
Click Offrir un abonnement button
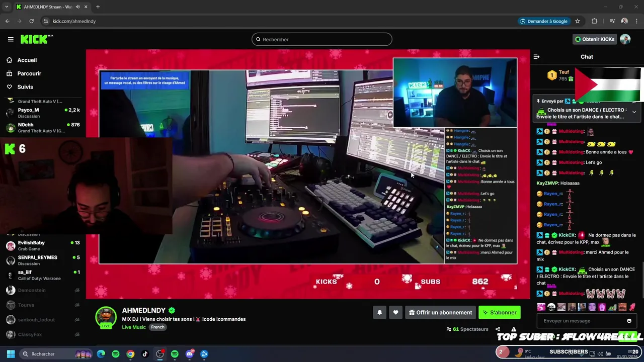tap(441, 312)
